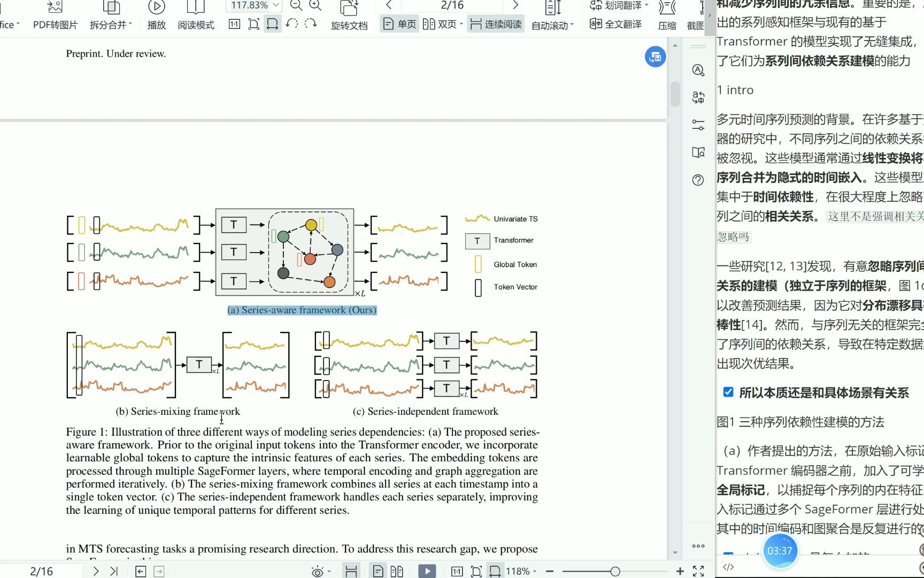924x578 pixels.
Task: Click caption (b) Series-mixing framework
Action: coord(178,411)
